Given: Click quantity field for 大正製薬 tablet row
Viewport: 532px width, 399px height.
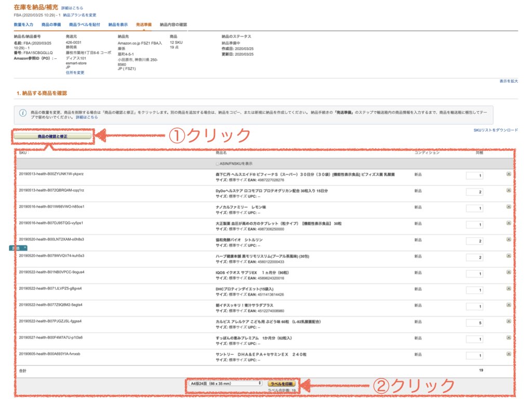Looking at the screenshot, I should tap(474, 224).
